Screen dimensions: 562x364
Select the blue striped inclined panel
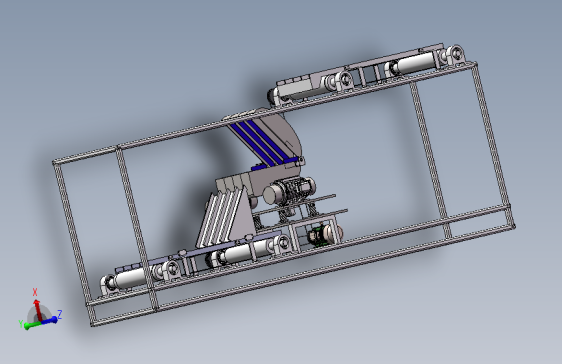pos(263,143)
